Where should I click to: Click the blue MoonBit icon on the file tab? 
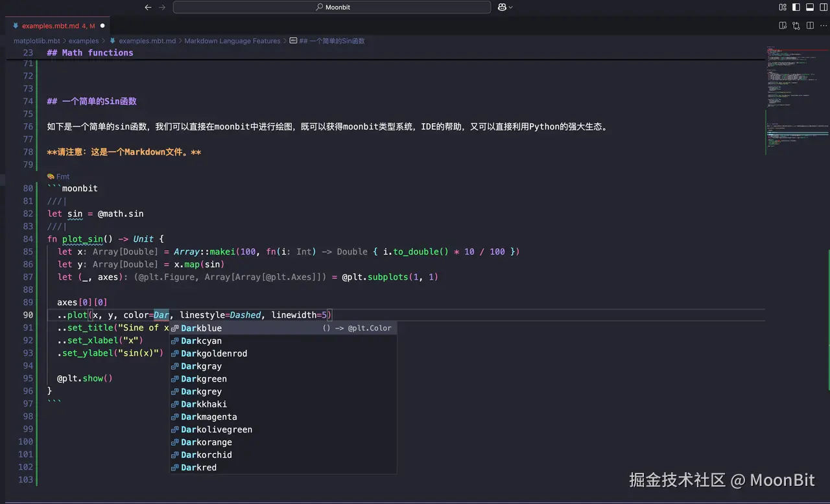point(16,26)
